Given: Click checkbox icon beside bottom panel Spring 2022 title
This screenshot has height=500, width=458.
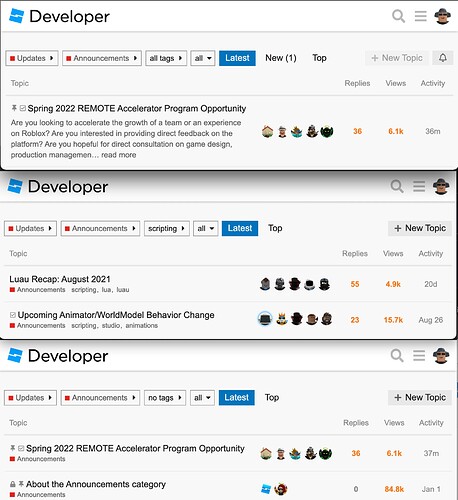Looking at the screenshot, I should pos(21,448).
